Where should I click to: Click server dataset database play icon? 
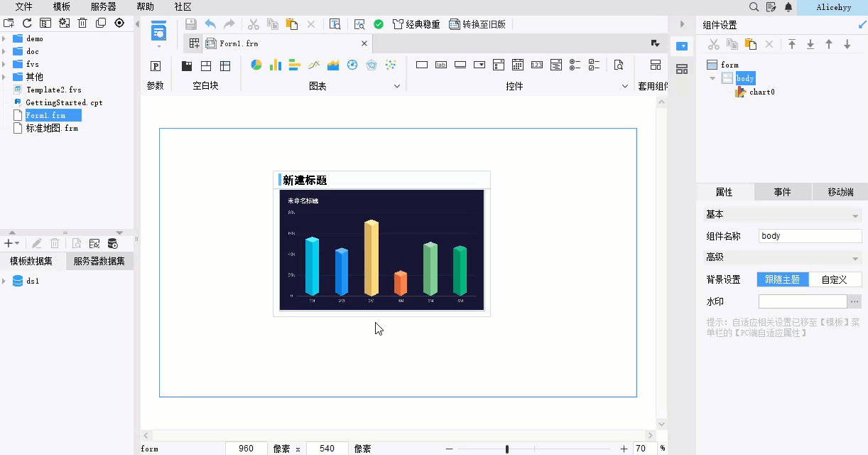pyautogui.click(x=112, y=243)
